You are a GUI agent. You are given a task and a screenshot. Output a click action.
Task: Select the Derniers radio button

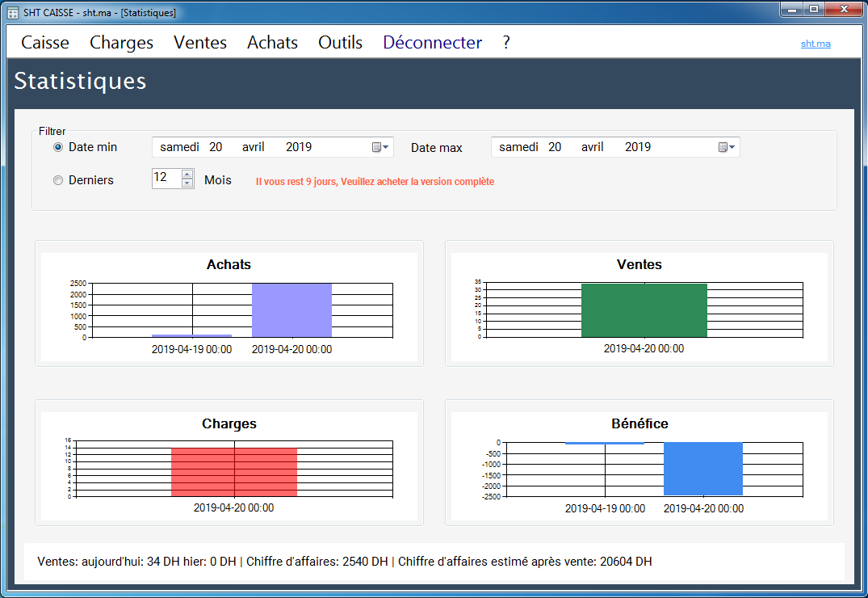(58, 180)
